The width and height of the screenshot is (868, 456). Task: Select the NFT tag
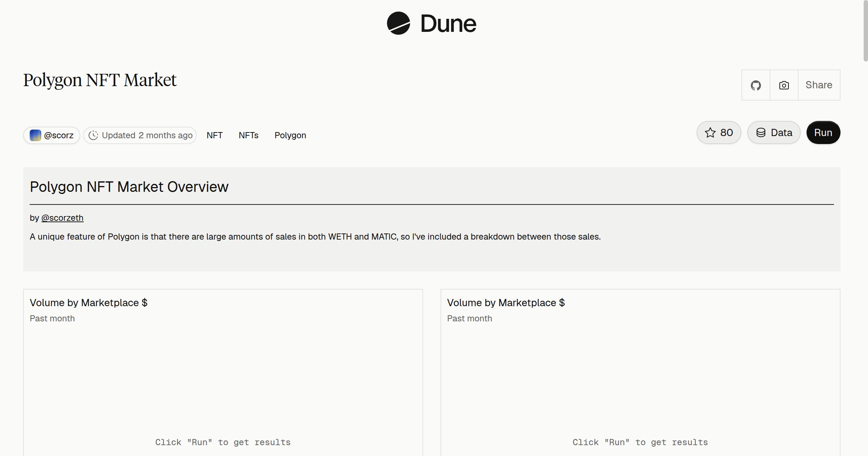[214, 135]
